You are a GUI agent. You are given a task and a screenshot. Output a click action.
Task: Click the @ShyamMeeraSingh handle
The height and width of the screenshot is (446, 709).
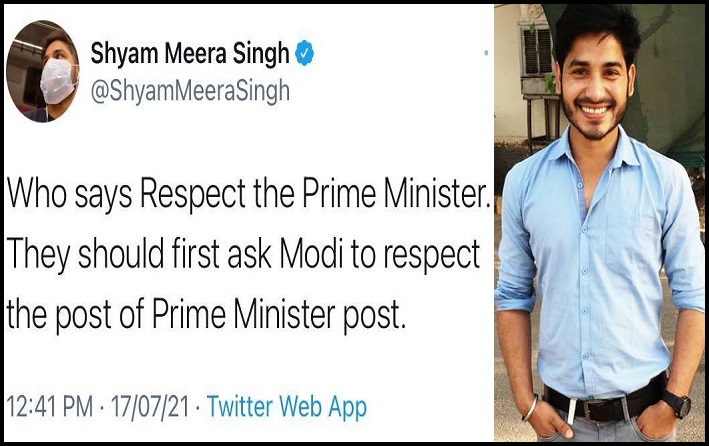tap(190, 91)
